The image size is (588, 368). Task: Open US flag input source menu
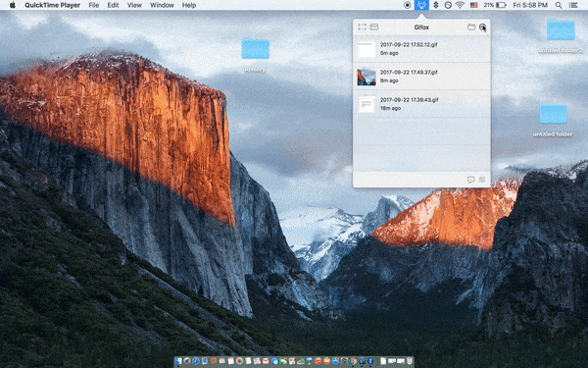tap(473, 5)
